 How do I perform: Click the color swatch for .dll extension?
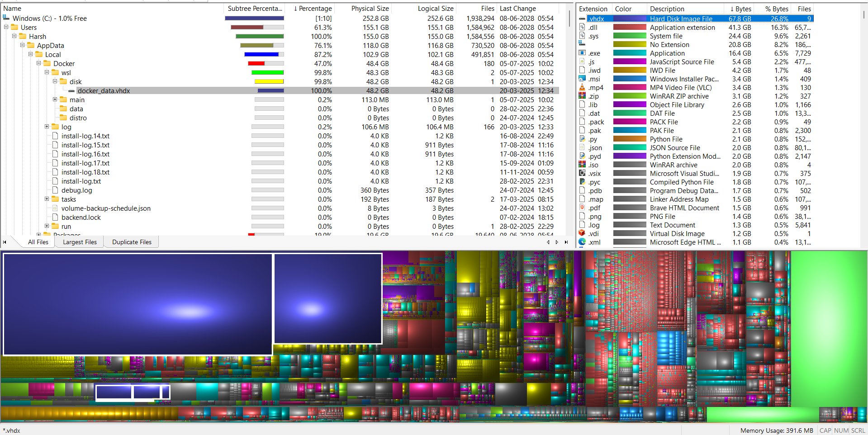pyautogui.click(x=630, y=28)
